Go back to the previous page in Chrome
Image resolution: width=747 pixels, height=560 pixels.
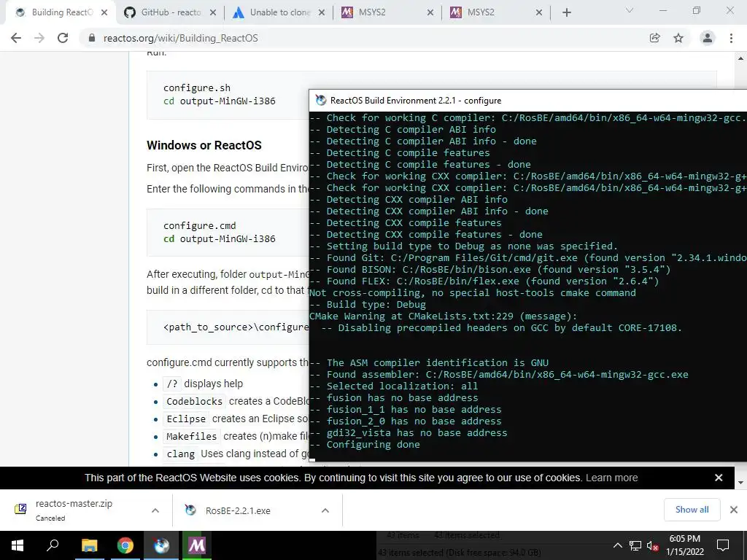click(x=16, y=38)
